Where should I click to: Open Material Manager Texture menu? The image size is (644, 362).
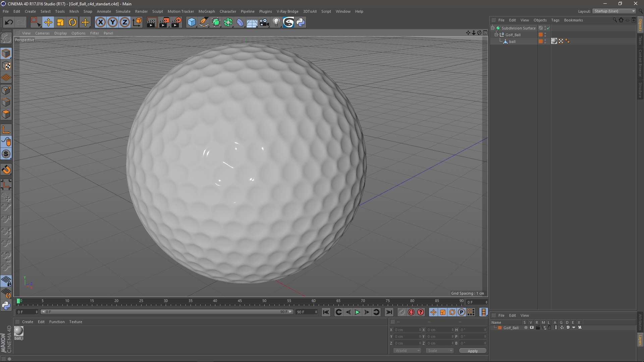click(x=75, y=322)
